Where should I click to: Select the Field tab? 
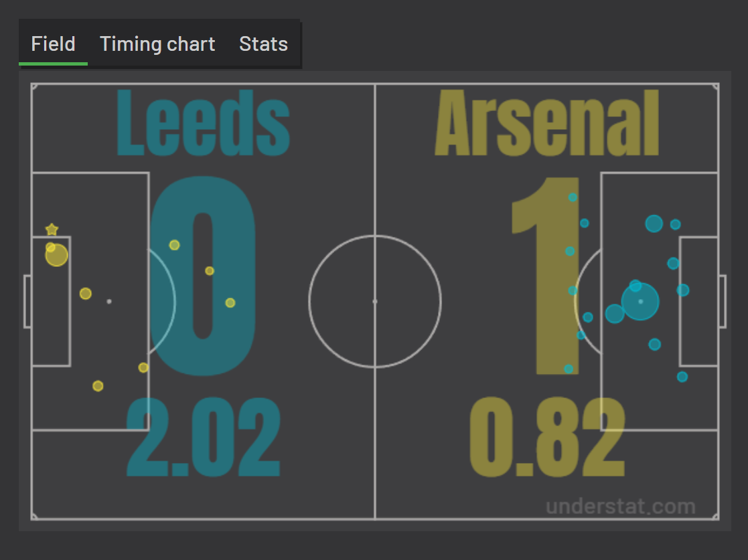pos(53,44)
